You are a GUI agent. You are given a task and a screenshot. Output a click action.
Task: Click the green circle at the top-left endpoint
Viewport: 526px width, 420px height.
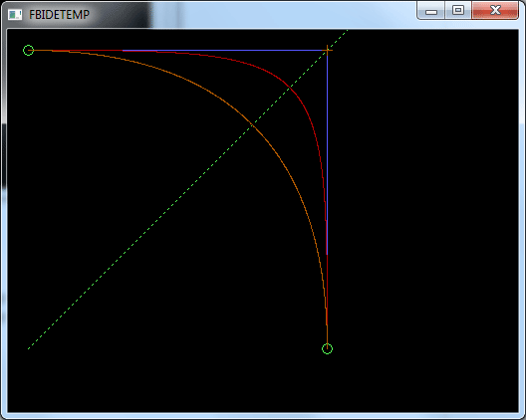pos(29,51)
